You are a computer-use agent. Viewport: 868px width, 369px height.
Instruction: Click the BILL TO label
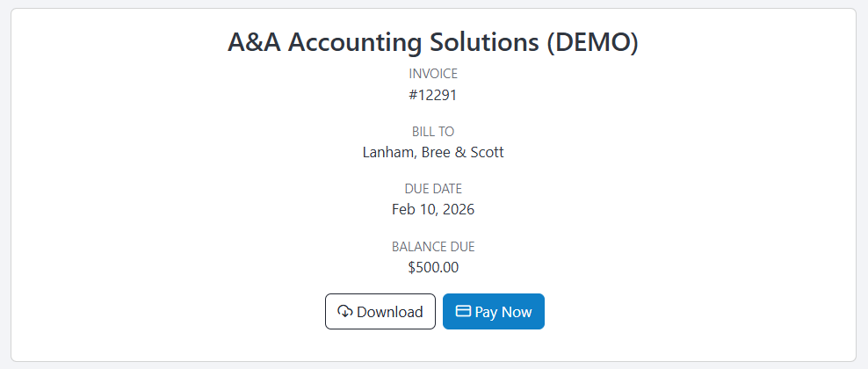433,132
